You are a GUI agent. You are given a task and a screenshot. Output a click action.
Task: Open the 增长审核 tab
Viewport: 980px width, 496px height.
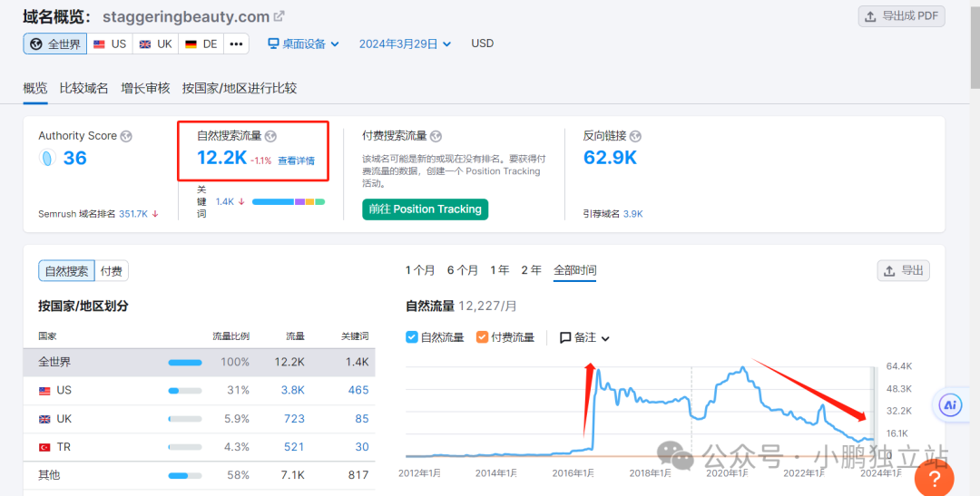[x=145, y=88]
